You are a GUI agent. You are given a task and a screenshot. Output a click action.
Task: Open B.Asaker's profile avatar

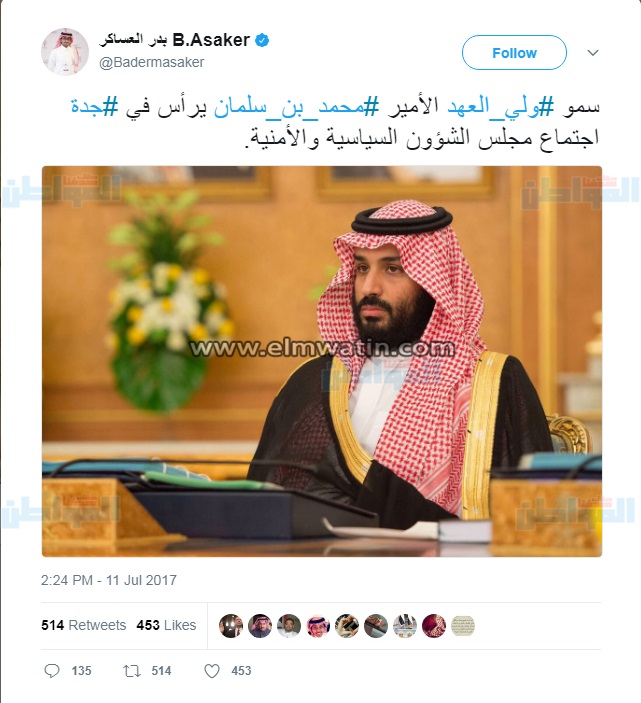point(65,52)
